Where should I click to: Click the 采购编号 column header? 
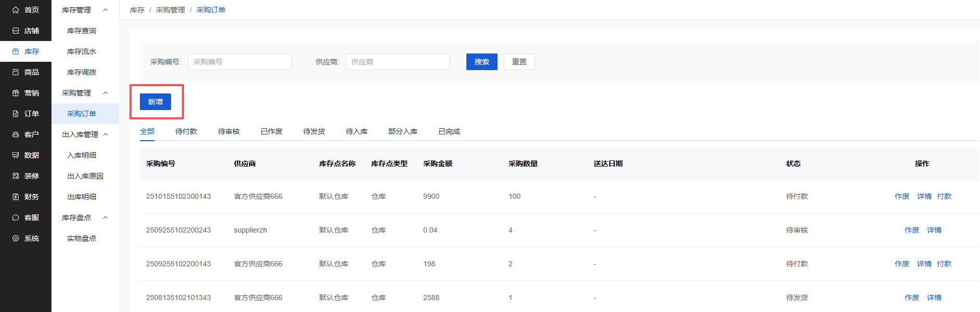click(x=161, y=164)
